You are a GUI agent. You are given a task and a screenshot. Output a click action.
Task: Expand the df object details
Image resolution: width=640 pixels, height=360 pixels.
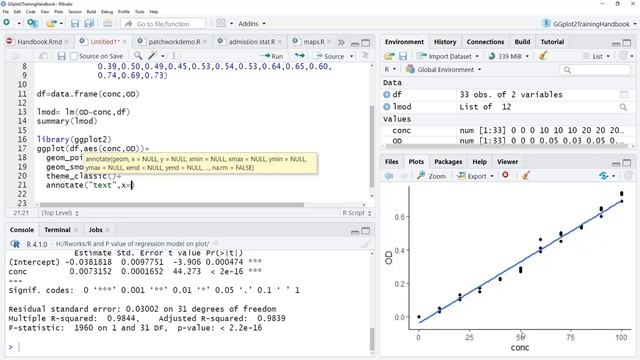[387, 95]
